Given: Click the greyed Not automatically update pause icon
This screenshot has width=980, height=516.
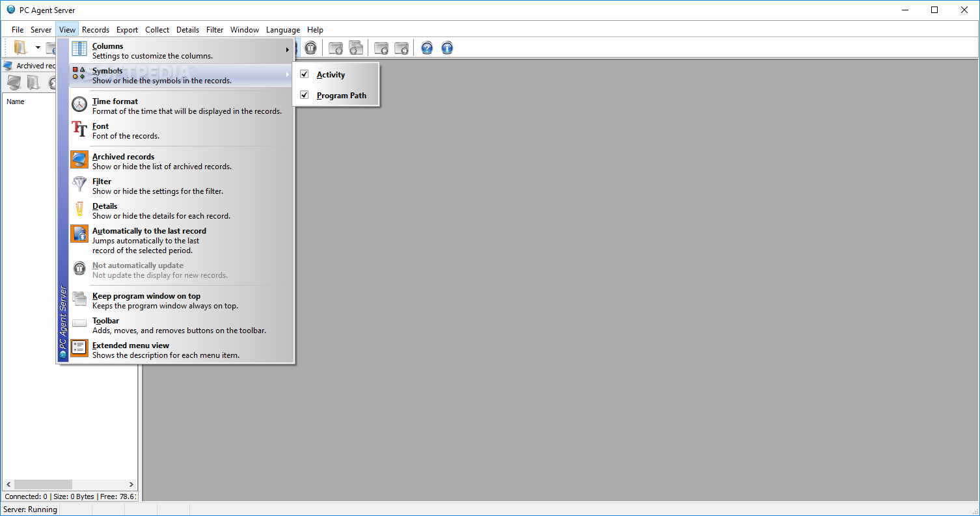Looking at the screenshot, I should pyautogui.click(x=79, y=268).
